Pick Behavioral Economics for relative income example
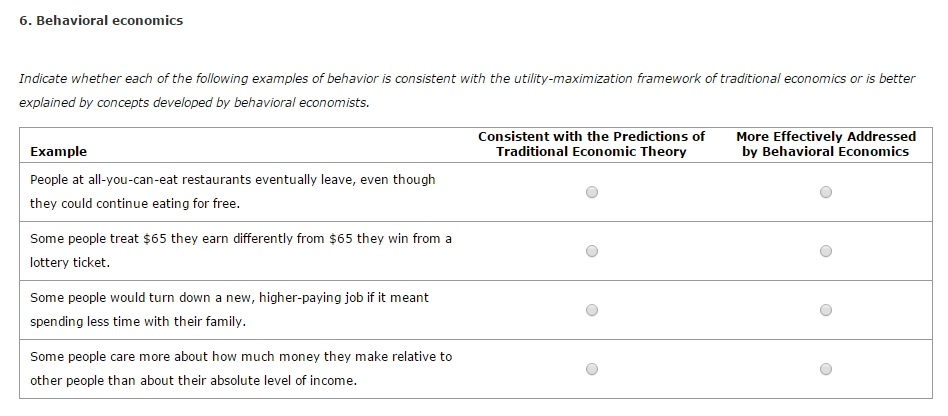This screenshot has width=948, height=416. (826, 369)
